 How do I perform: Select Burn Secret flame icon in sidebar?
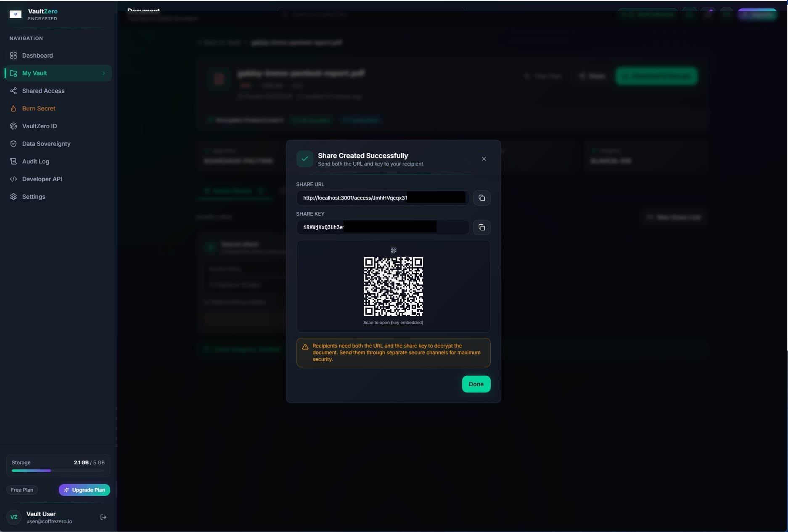pos(14,108)
